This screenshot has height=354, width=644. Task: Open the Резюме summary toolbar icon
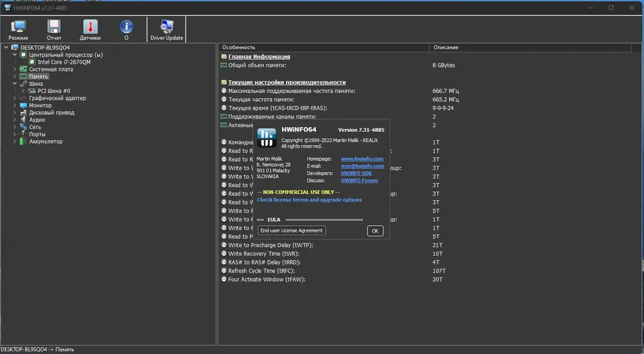point(18,30)
